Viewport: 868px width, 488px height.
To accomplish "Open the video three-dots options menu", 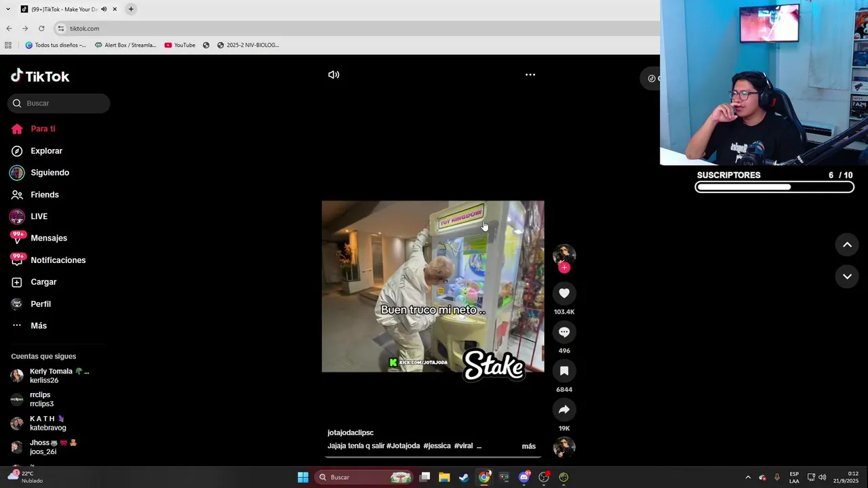I will coord(530,75).
